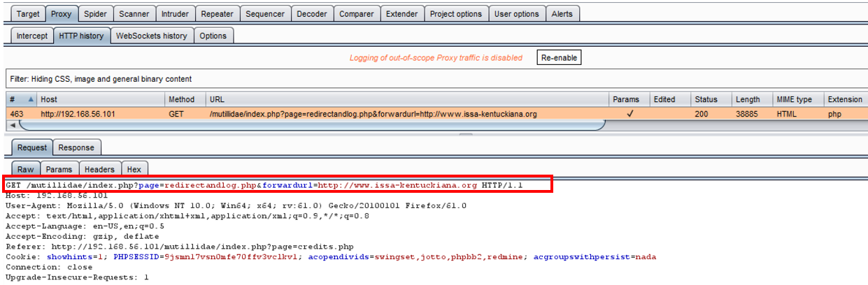Click the Params checkmark in row 463
Screen dimensions: 868x285
[x=629, y=113]
